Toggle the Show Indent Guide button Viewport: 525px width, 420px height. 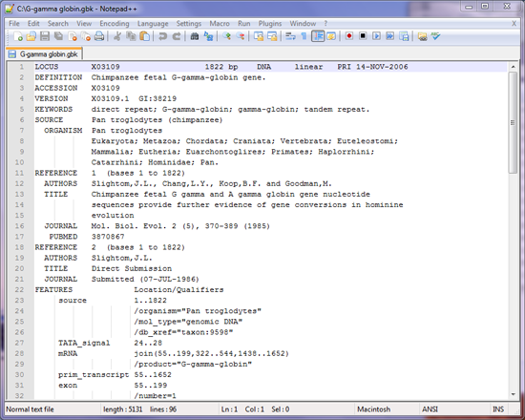[x=318, y=36]
